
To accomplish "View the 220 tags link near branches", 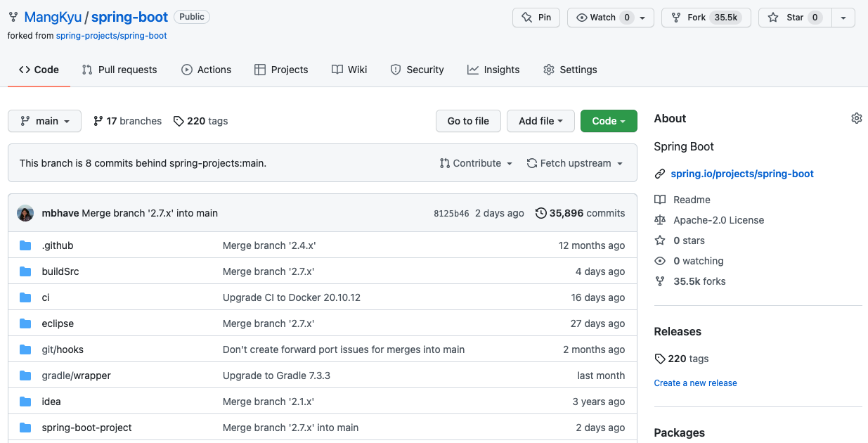I will [x=200, y=121].
